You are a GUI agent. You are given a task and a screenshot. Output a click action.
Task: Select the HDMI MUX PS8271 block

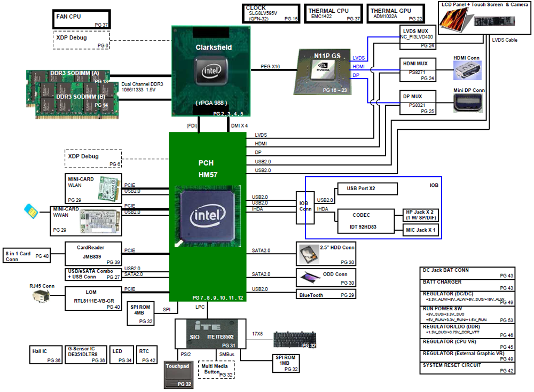click(418, 70)
